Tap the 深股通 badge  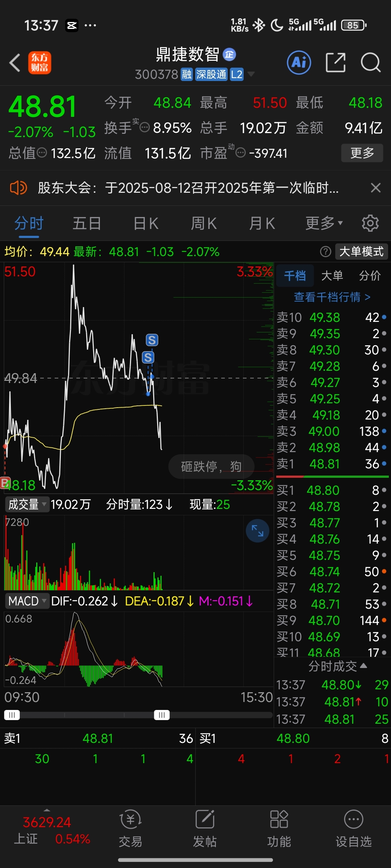click(211, 75)
